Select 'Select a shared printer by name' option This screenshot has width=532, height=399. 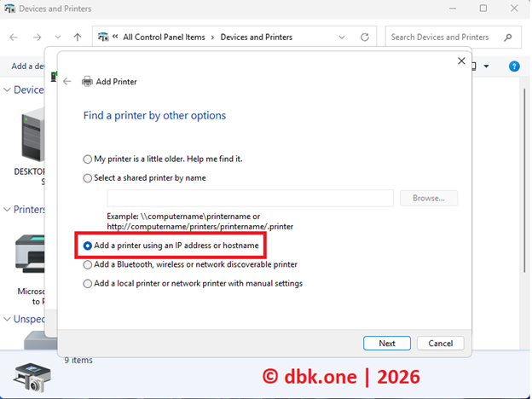87,178
